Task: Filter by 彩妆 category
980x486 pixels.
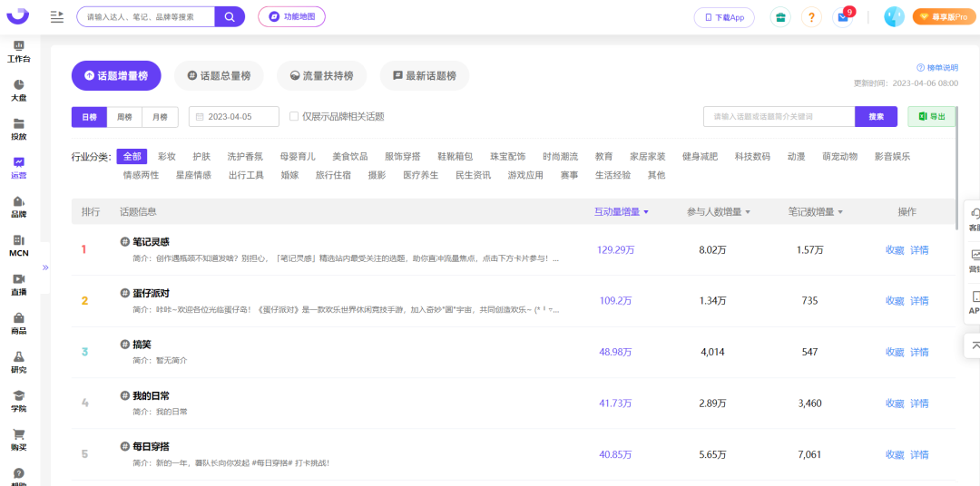Action: click(167, 156)
